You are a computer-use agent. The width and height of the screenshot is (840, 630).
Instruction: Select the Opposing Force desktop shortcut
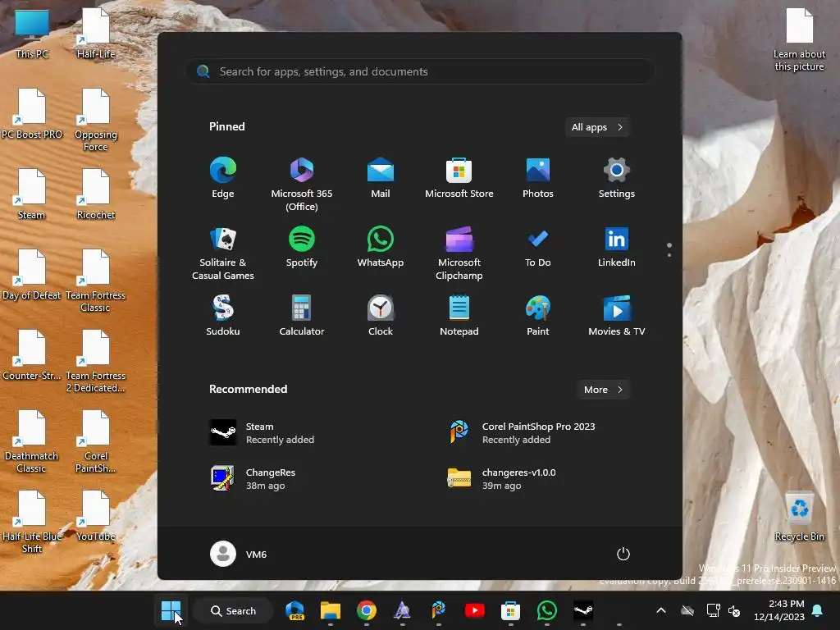(96, 120)
